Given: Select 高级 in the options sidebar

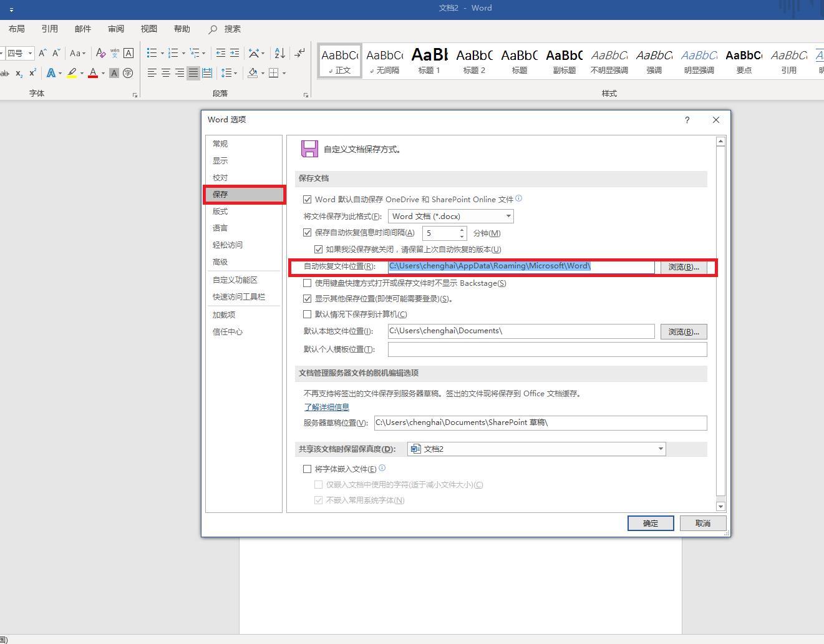Looking at the screenshot, I should coord(243,262).
